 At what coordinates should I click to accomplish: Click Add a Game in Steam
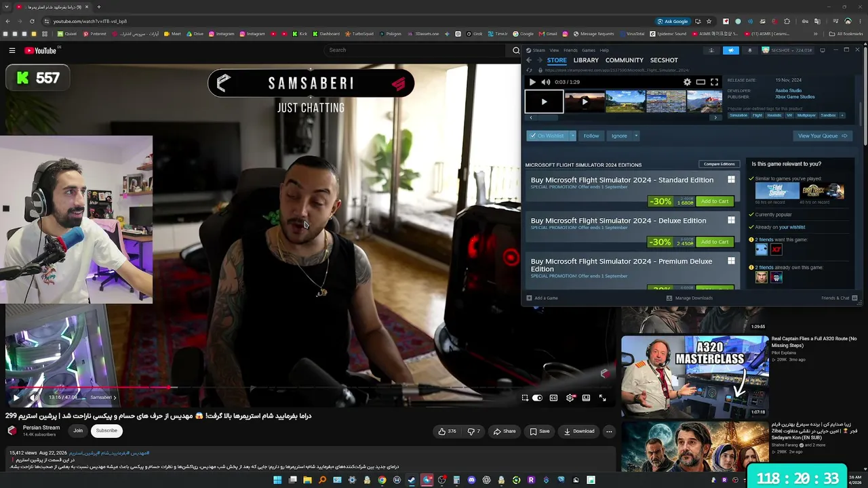542,298
